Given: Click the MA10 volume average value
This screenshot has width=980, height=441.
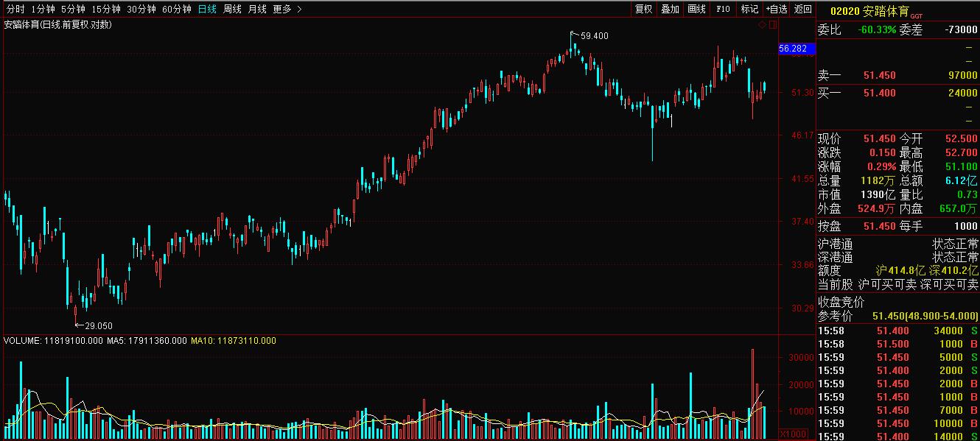Looking at the screenshot, I should 234,341.
